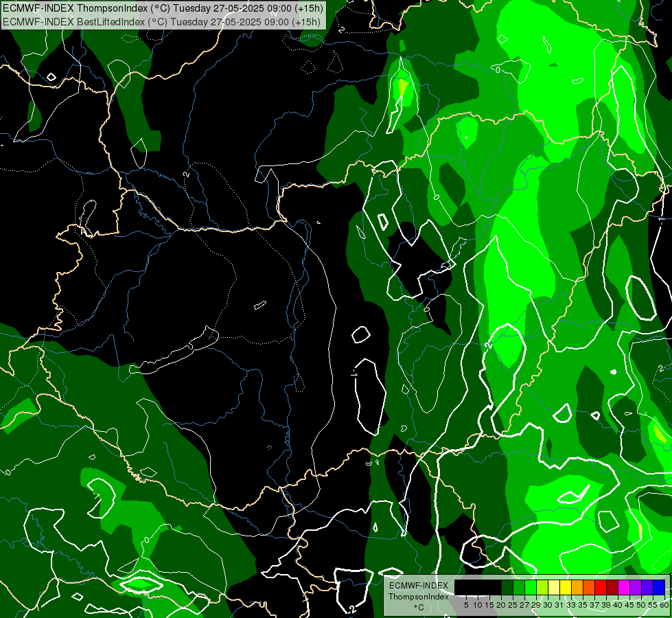Select the orange-red 35–37 legend swatch

pyautogui.click(x=589, y=587)
